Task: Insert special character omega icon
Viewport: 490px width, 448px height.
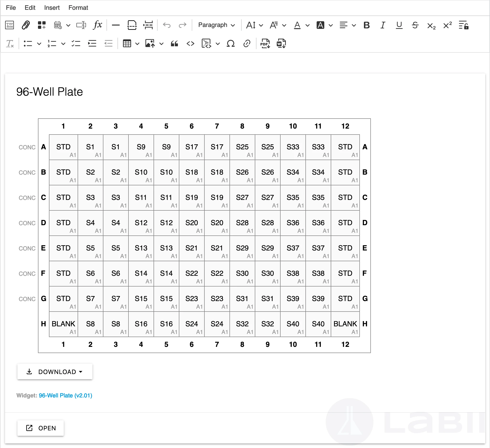Action: [x=230, y=44]
